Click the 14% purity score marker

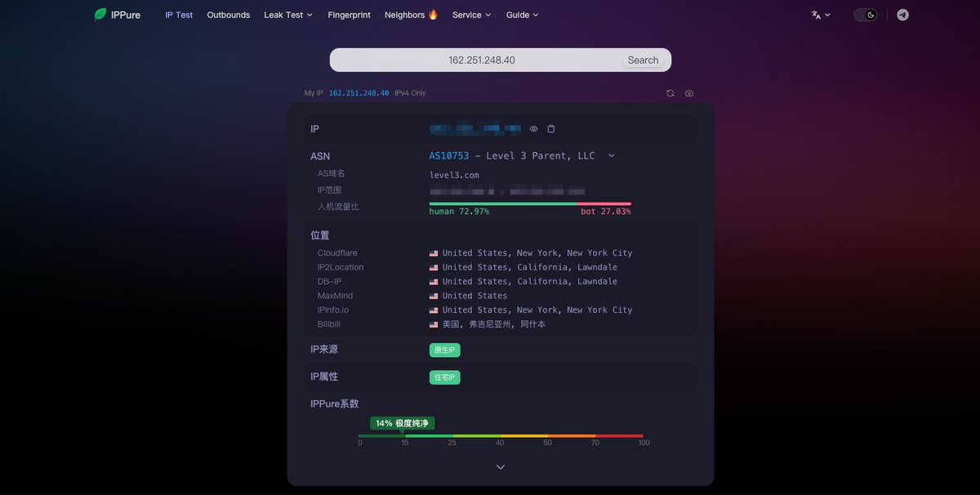coord(403,423)
